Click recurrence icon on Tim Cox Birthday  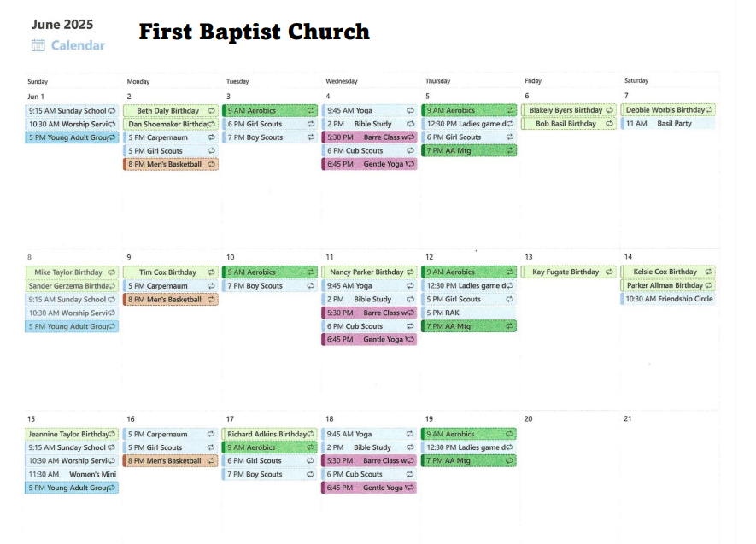pyautogui.click(x=211, y=272)
